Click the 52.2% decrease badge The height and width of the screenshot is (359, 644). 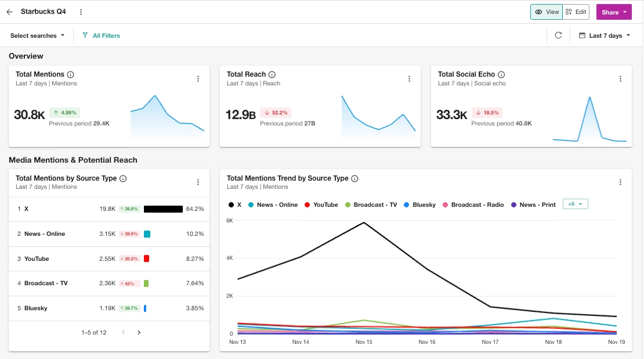point(276,113)
